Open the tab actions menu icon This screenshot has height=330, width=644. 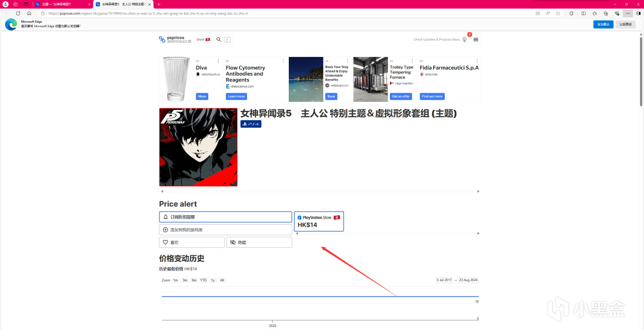tap(26, 4)
